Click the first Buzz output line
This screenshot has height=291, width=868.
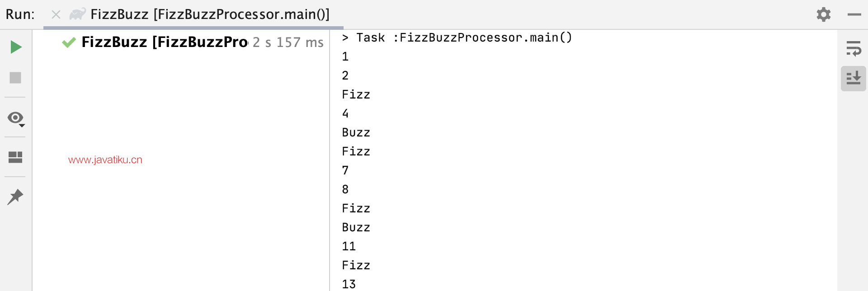(x=356, y=132)
